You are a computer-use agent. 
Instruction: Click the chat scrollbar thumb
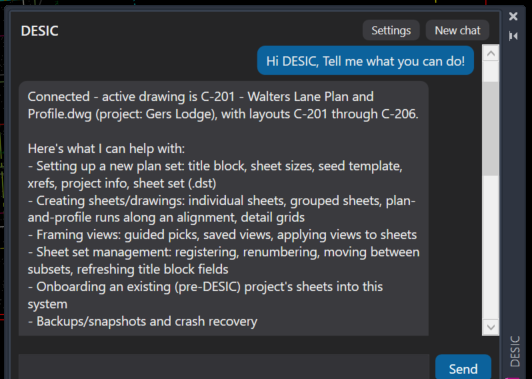coord(491,129)
